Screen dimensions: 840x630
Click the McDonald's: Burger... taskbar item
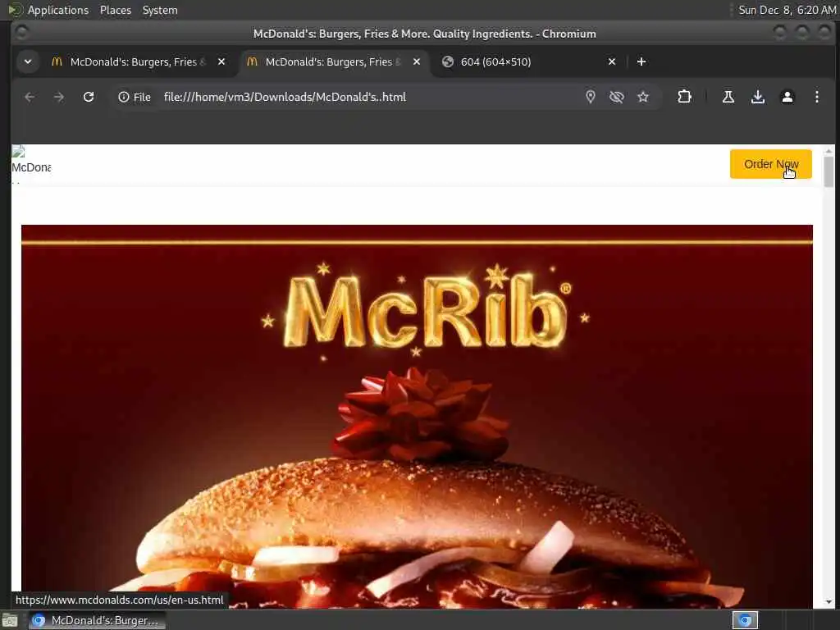[x=97, y=620]
